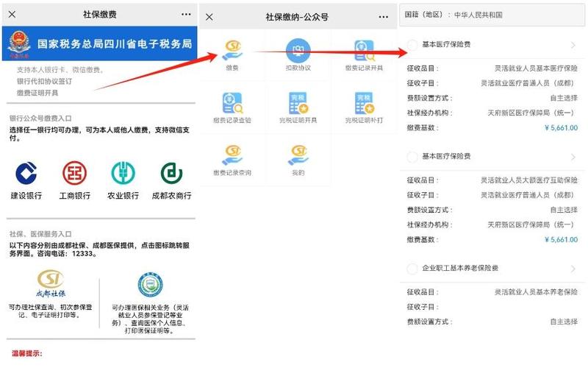Expand the 企业职工基本养老保险费 chevron

coord(573,269)
